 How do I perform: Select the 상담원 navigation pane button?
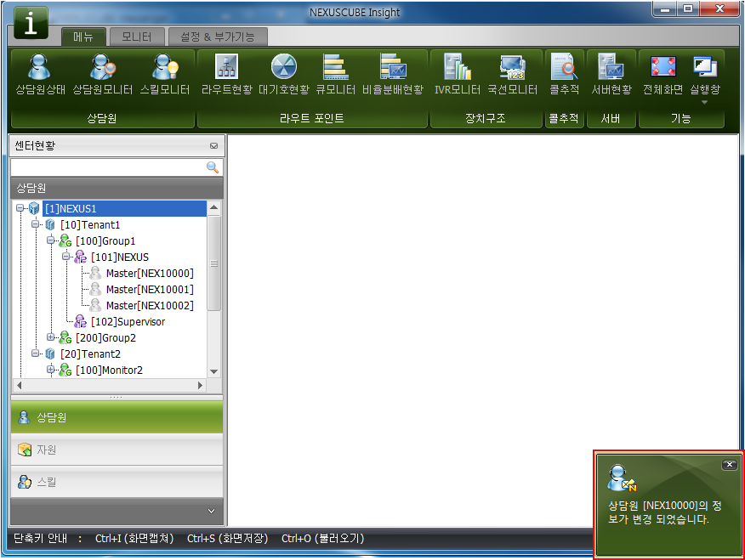pos(117,417)
